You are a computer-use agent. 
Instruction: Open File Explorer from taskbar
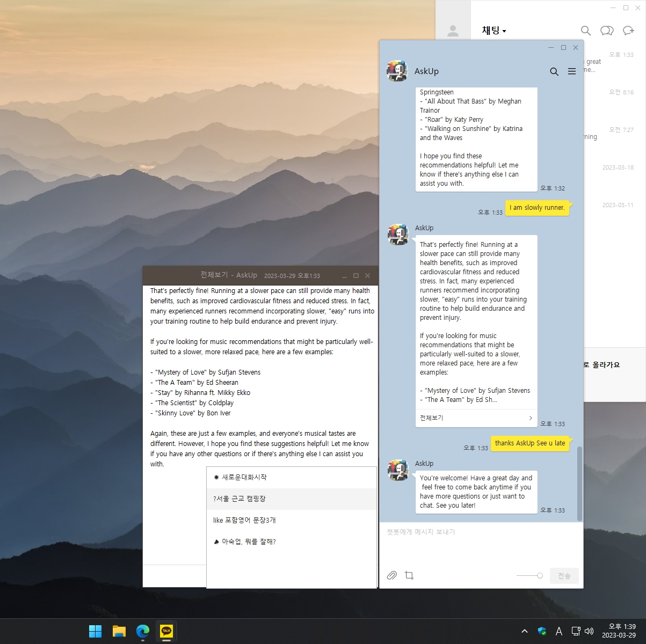pyautogui.click(x=119, y=631)
